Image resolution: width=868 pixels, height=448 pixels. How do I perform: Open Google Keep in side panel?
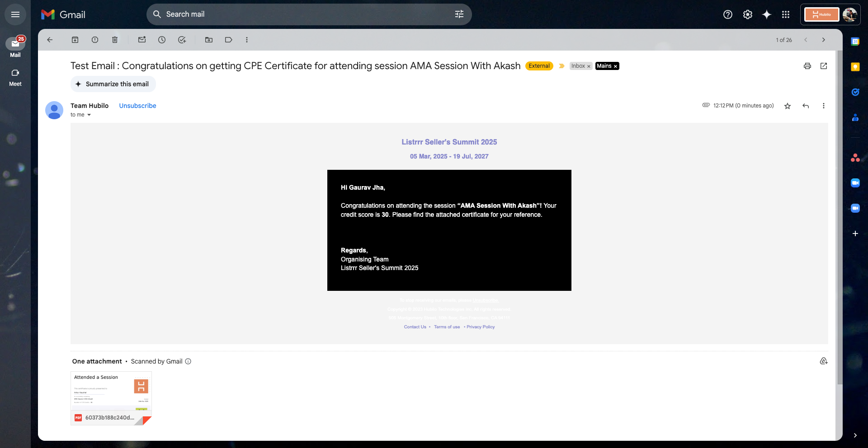(855, 67)
